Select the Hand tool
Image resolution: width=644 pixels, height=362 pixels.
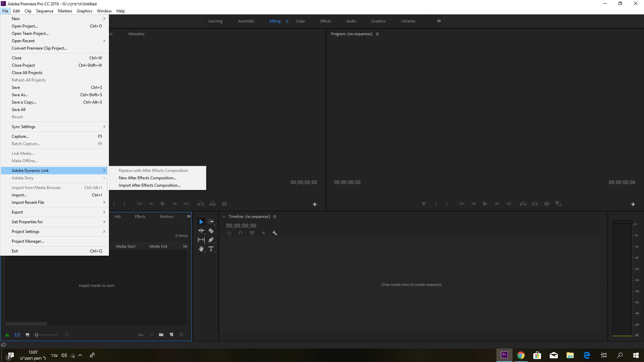[201, 249]
